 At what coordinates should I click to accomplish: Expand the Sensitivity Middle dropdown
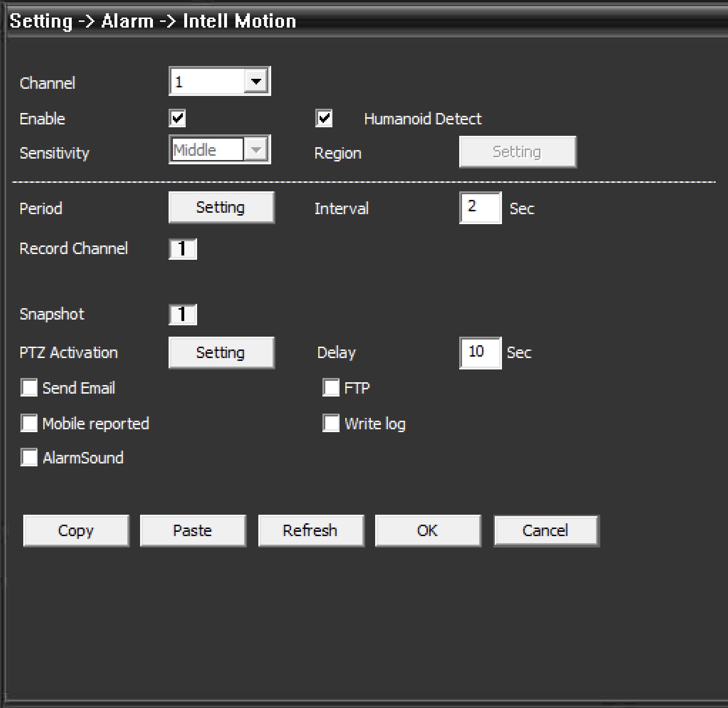(256, 150)
